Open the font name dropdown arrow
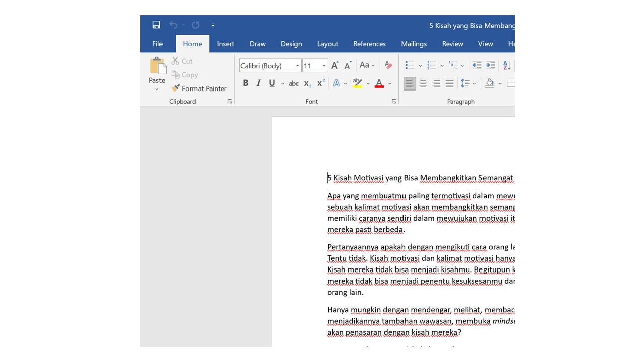644x362 pixels. [297, 66]
